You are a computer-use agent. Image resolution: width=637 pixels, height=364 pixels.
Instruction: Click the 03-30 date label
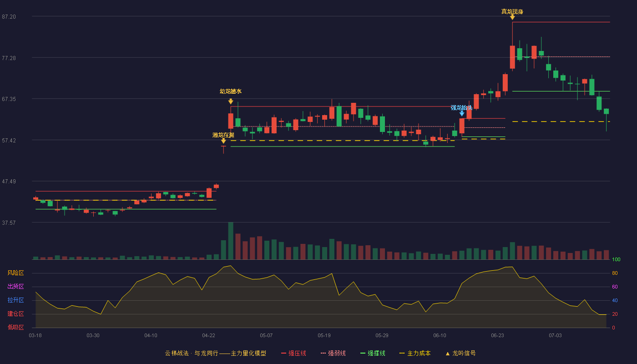click(x=93, y=335)
